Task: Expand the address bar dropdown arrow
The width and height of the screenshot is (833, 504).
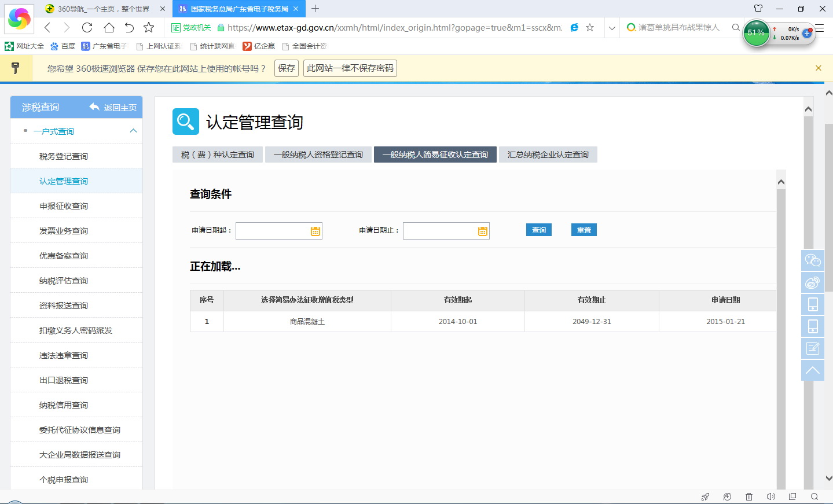Action: pos(612,28)
